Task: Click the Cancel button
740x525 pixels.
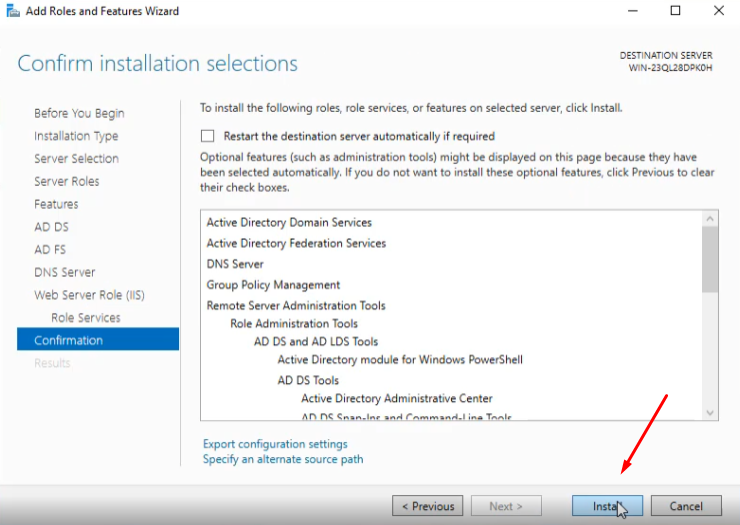Action: click(686, 506)
